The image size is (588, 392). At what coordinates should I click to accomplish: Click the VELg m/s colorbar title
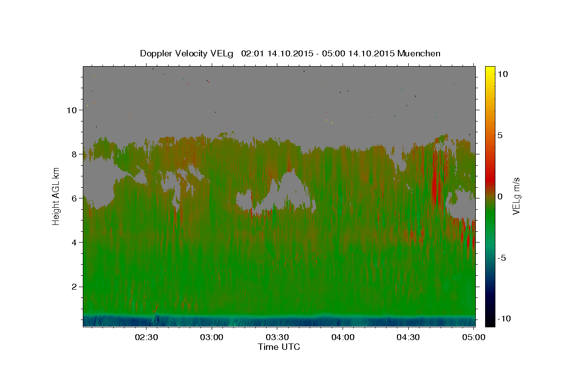[516, 196]
